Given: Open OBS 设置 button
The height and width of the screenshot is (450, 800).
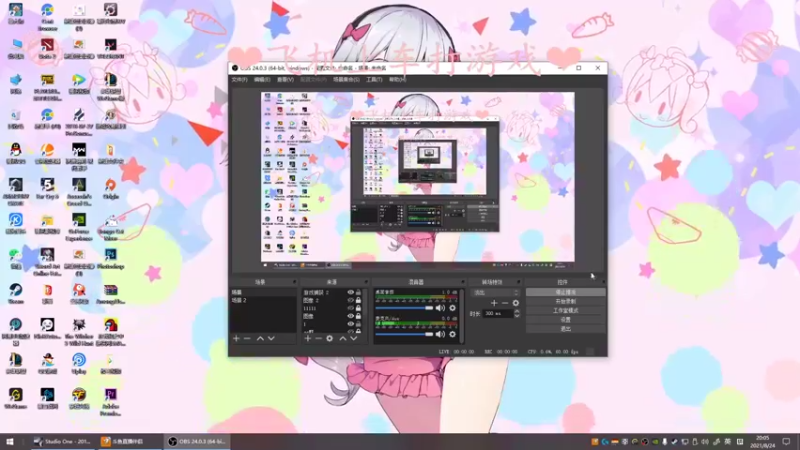Looking at the screenshot, I should pos(565,320).
